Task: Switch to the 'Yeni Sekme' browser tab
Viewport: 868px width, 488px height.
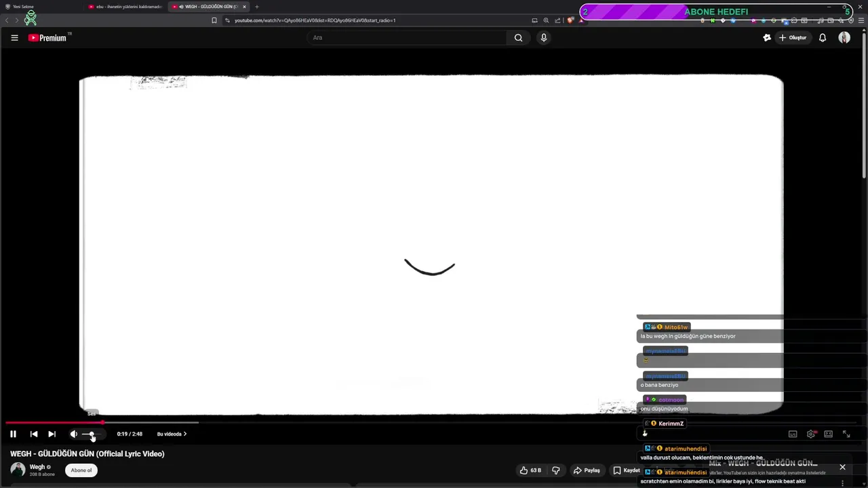Action: point(41,7)
